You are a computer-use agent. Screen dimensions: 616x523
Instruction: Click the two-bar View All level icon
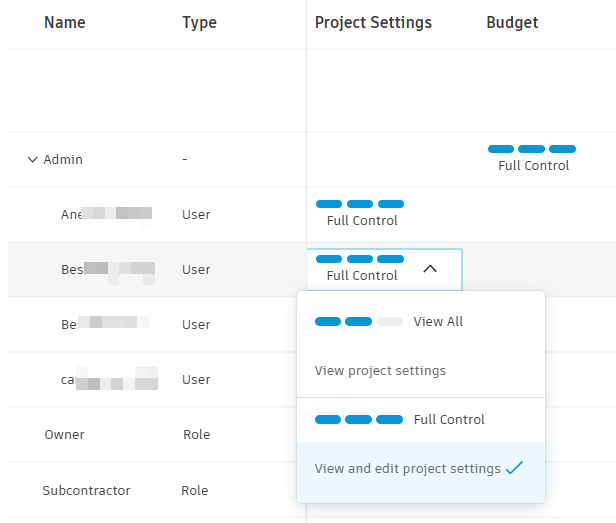358,322
